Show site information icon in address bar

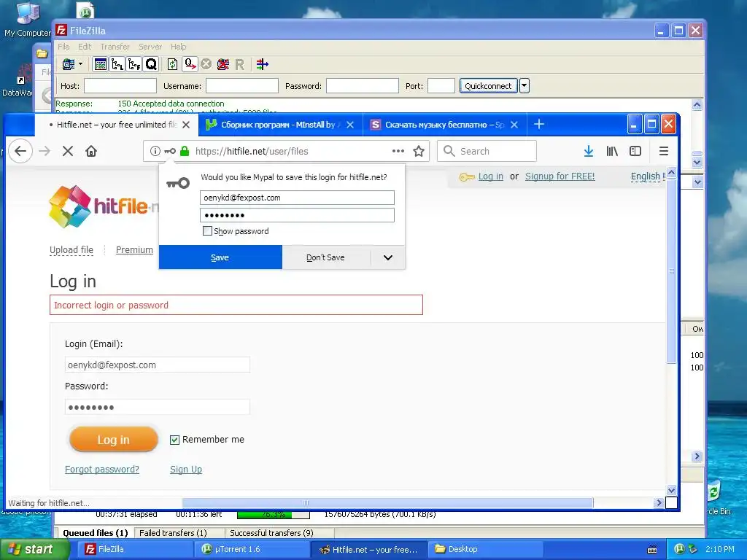pyautogui.click(x=155, y=151)
